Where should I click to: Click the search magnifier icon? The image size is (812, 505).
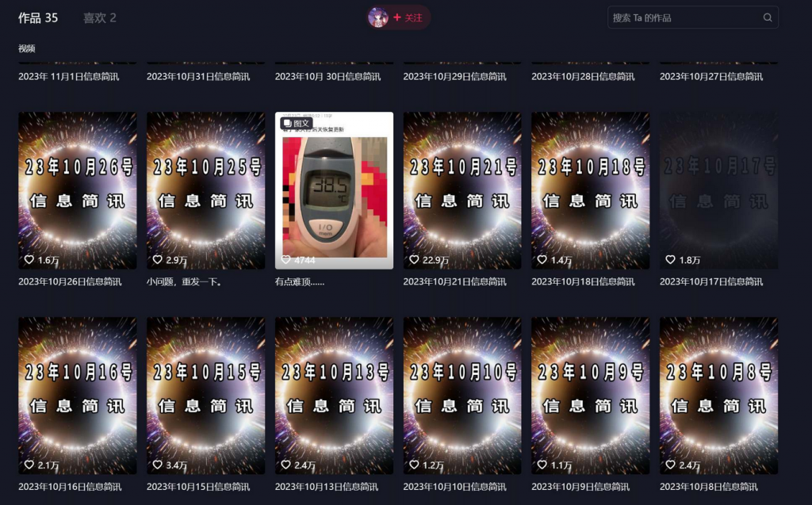768,17
